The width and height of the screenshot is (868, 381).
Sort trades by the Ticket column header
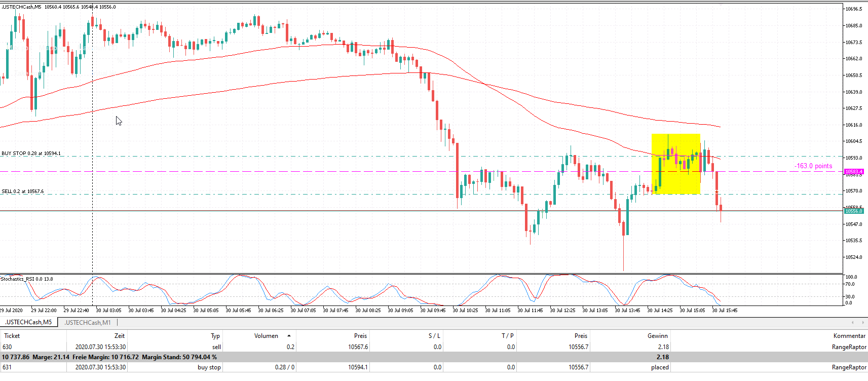[x=12, y=336]
